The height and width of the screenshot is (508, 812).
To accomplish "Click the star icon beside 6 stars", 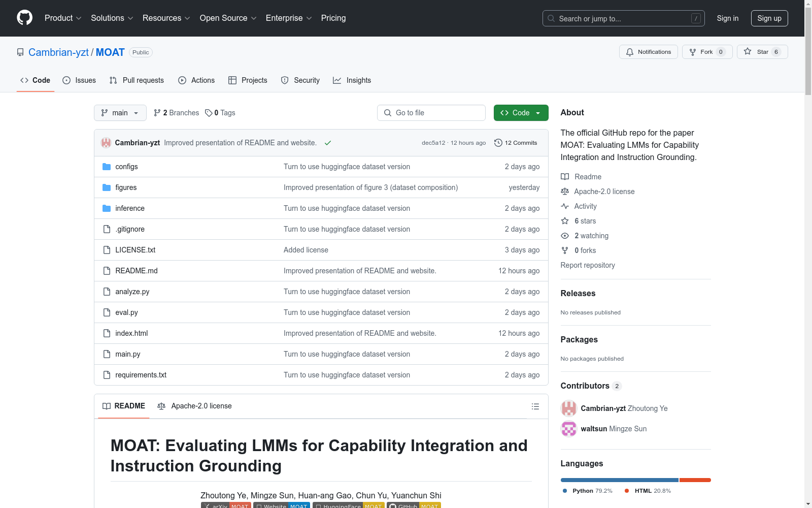I will pos(565,221).
